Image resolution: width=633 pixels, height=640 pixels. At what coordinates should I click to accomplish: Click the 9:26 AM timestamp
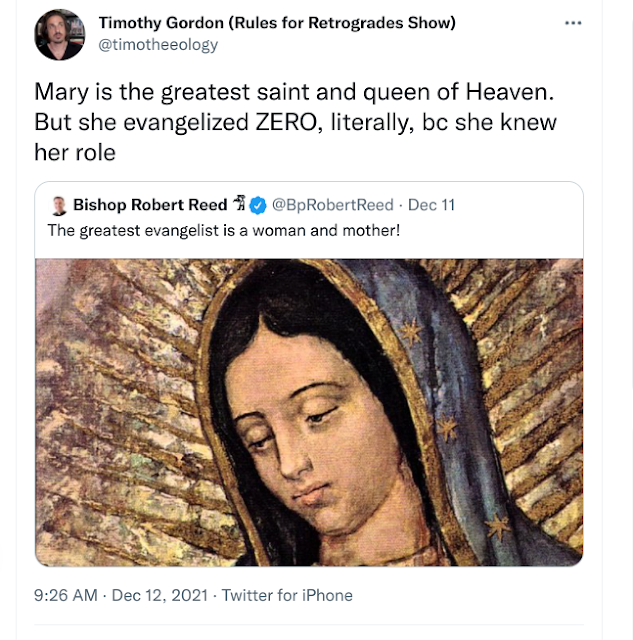pyautogui.click(x=66, y=595)
